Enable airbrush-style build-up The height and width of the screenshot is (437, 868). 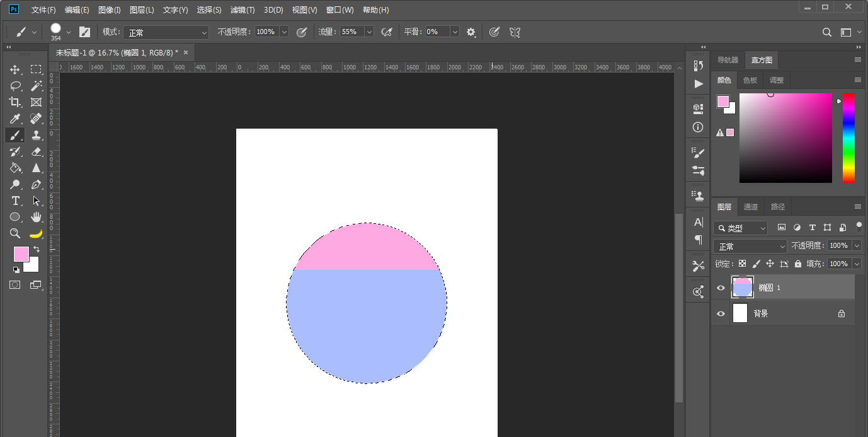(x=387, y=32)
